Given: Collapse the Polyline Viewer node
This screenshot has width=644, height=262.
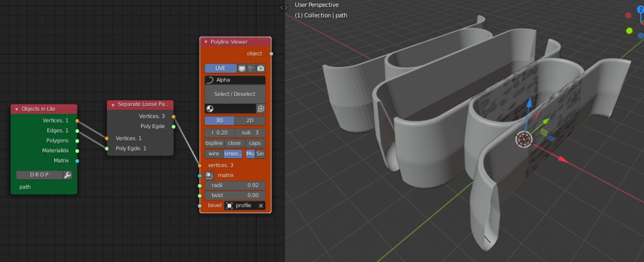Looking at the screenshot, I should point(206,42).
